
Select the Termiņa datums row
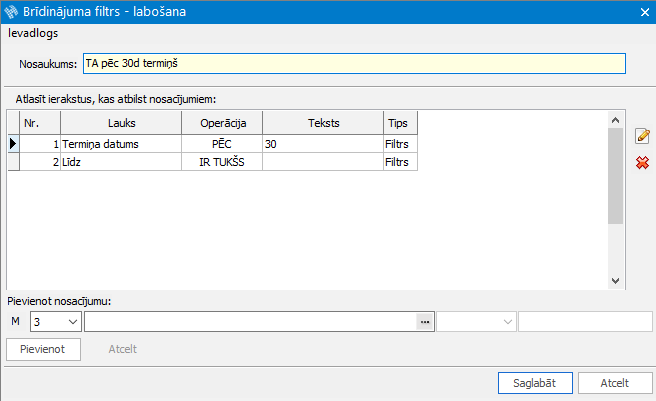(x=120, y=144)
